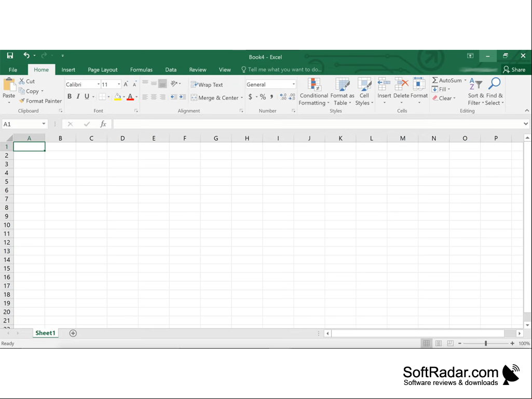This screenshot has height=399, width=532.
Task: Open Sort & Filter options
Action: 476,92
